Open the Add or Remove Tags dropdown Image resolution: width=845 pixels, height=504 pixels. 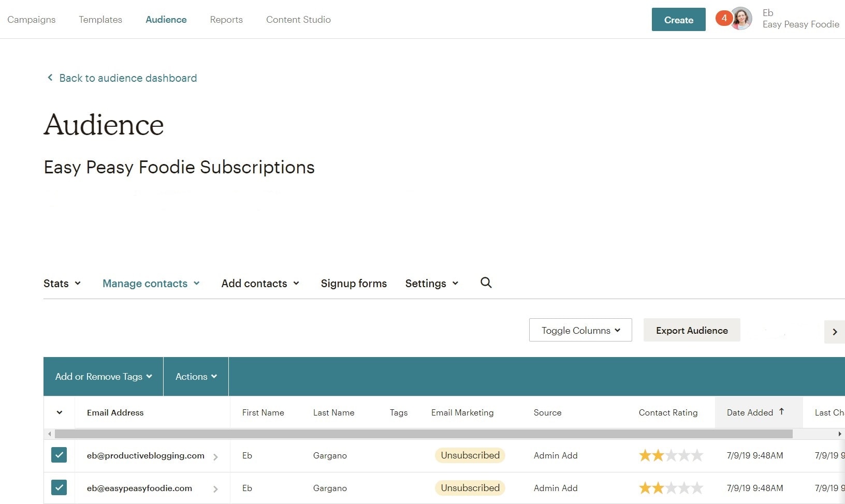tap(104, 377)
